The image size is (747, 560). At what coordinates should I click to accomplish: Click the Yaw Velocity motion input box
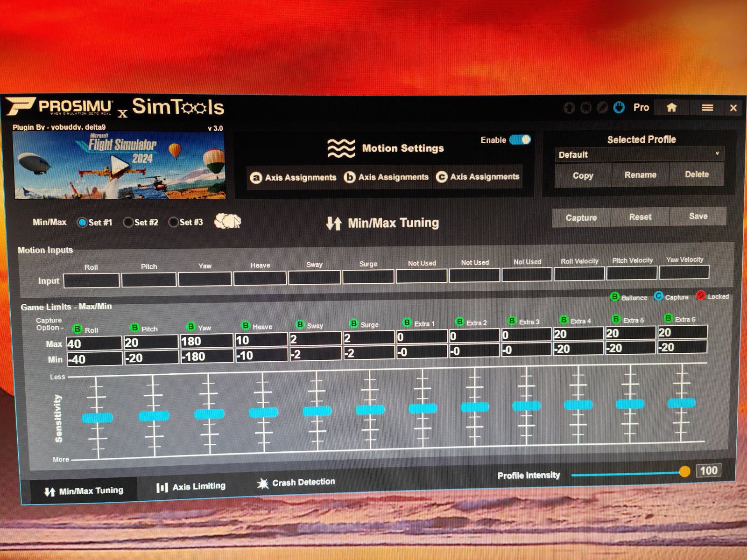[x=684, y=272]
